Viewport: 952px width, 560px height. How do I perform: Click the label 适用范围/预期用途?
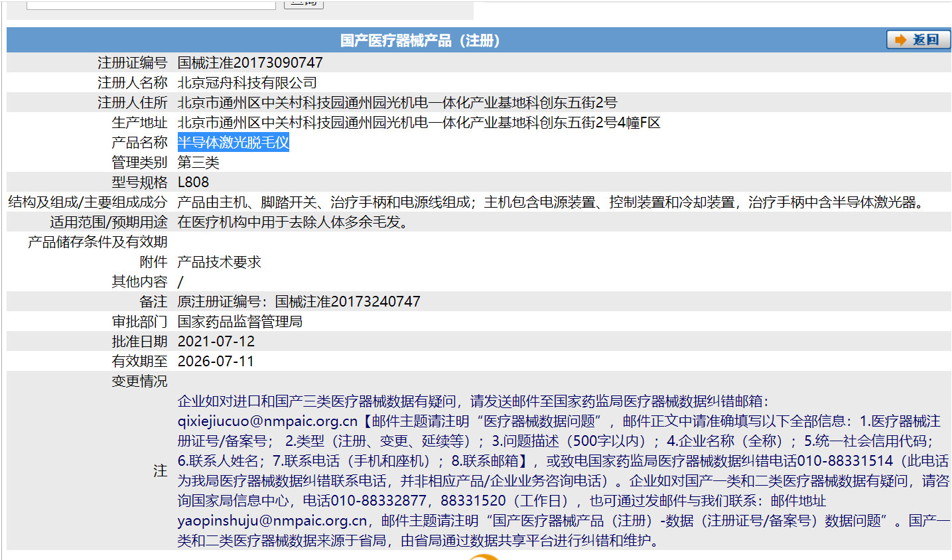tap(109, 222)
